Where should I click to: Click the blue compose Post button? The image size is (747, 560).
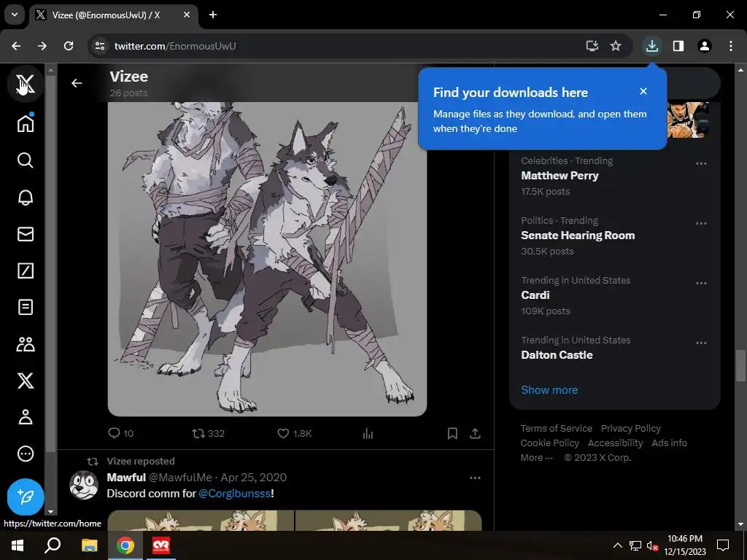[x=26, y=497]
